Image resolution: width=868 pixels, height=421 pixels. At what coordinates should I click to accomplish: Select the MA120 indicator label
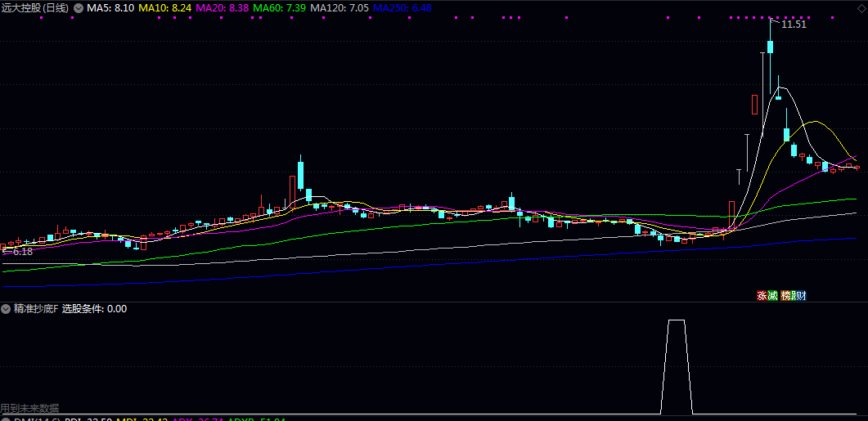[339, 7]
